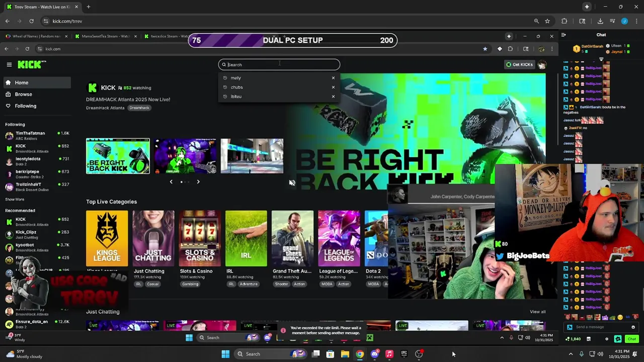Open the Just Chatting category card
Image resolution: width=644 pixels, height=362 pixels.
point(153,238)
